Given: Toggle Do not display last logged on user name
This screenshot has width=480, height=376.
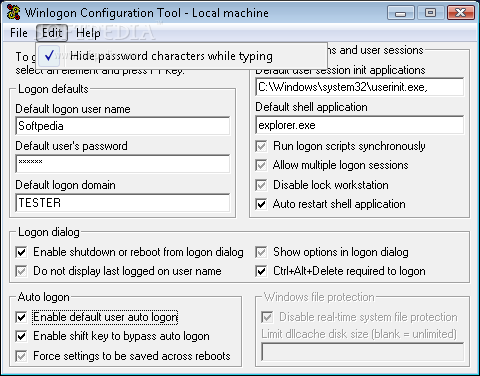Looking at the screenshot, I should 21,271.
